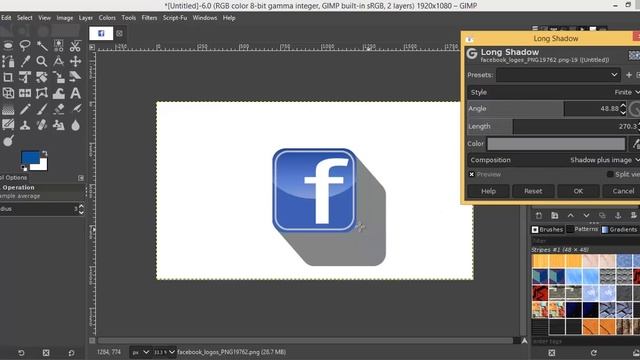Select the Fuzzy Select wand tool
This screenshot has height=360, width=640.
[x=42, y=46]
